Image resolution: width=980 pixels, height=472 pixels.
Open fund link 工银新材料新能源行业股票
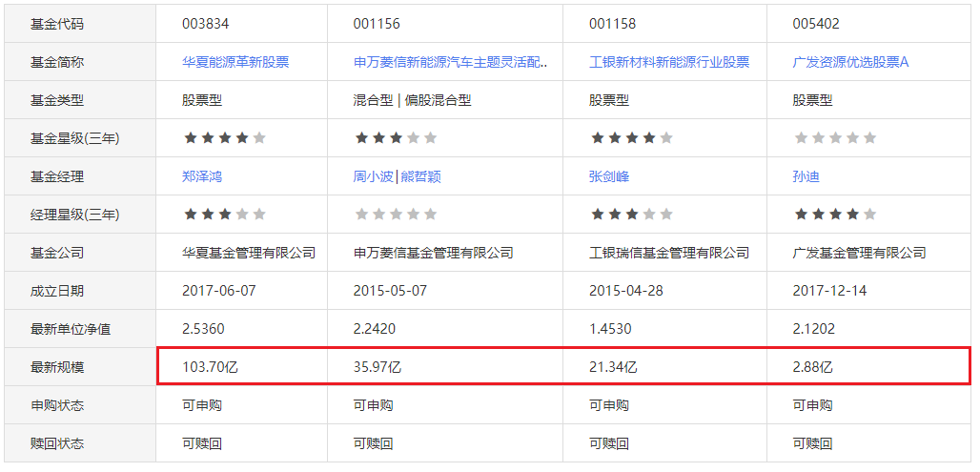point(669,62)
